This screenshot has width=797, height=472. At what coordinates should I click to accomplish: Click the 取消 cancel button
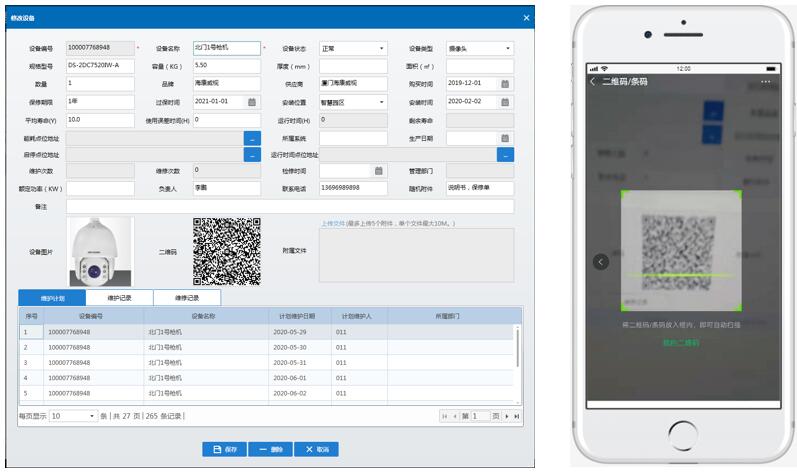(x=316, y=449)
